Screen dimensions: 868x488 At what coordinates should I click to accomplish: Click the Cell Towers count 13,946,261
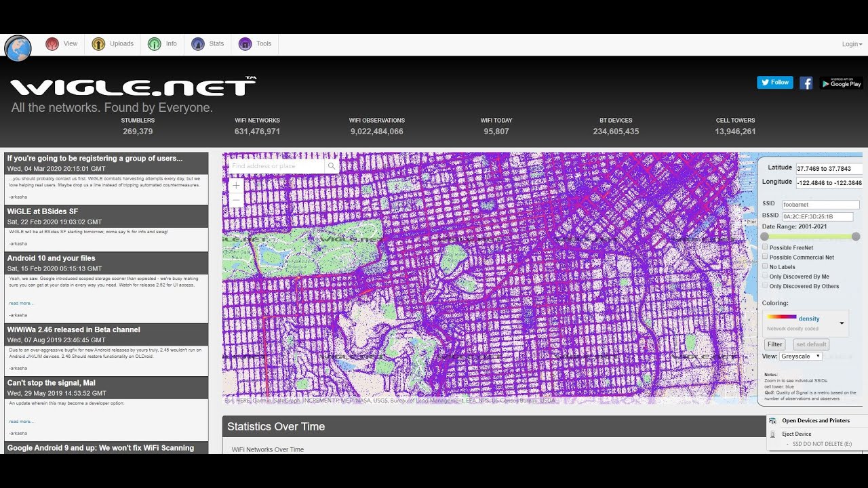click(x=735, y=131)
